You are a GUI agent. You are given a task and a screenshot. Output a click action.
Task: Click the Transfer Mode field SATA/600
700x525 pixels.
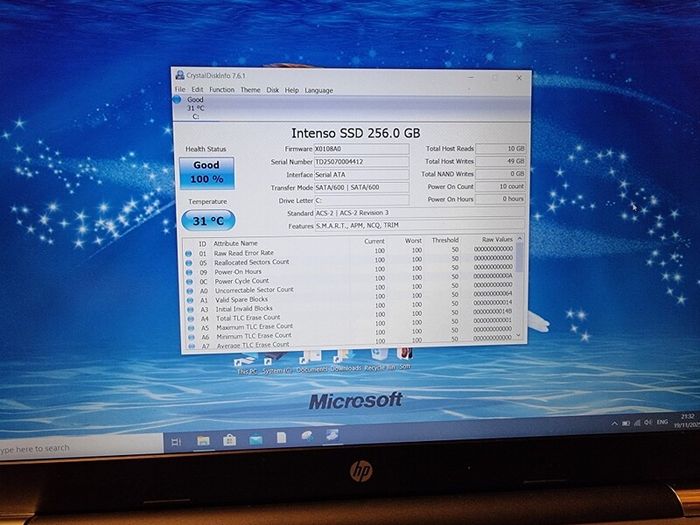click(361, 188)
